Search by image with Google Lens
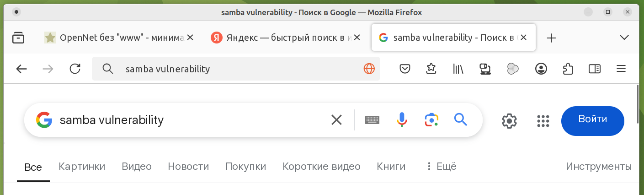 (431, 120)
